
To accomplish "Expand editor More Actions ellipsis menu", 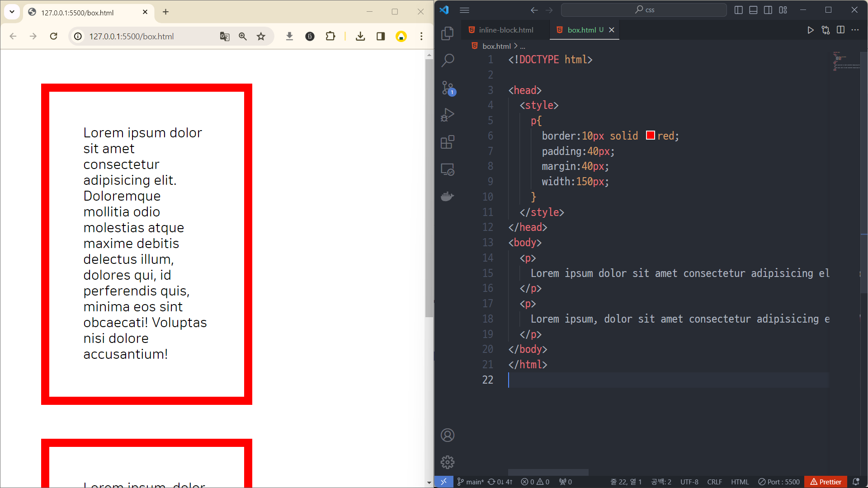I will coord(855,30).
